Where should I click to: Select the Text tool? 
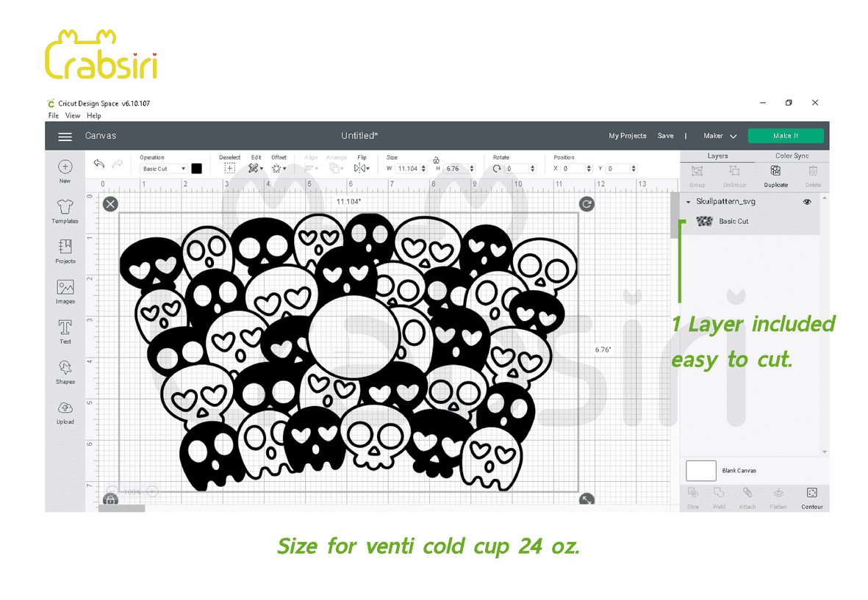[x=65, y=330]
